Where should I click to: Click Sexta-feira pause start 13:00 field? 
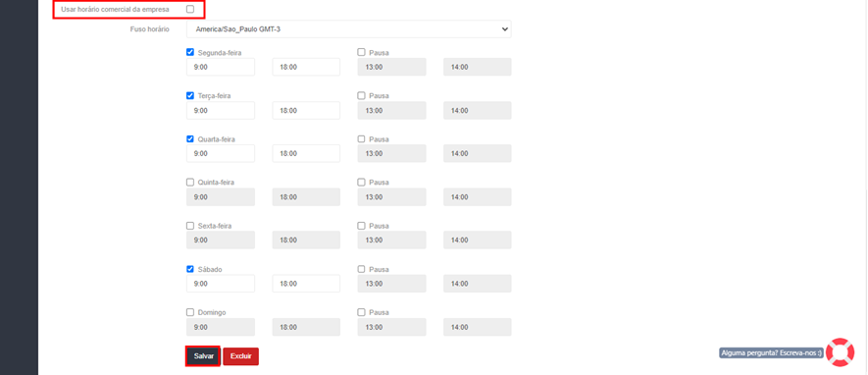pos(392,240)
